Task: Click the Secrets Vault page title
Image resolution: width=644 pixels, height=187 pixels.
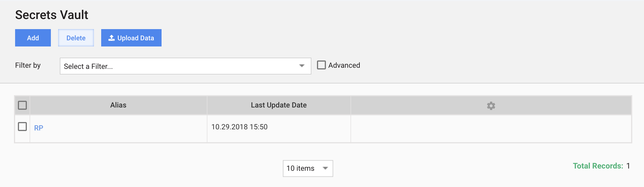Action: coord(52,15)
